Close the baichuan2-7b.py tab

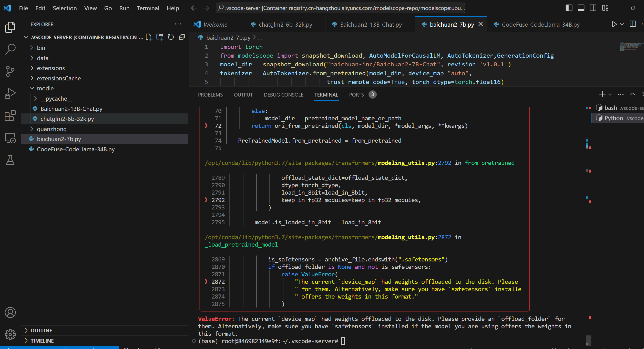coord(481,24)
